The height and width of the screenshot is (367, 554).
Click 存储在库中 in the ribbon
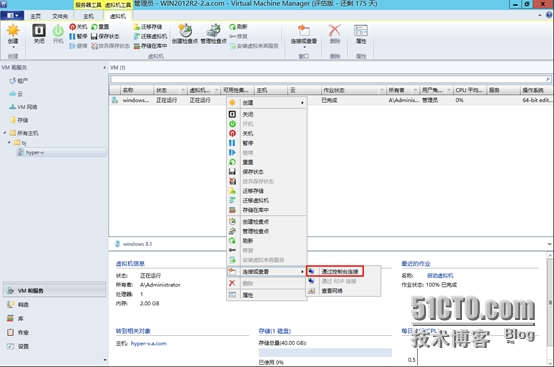pos(150,46)
